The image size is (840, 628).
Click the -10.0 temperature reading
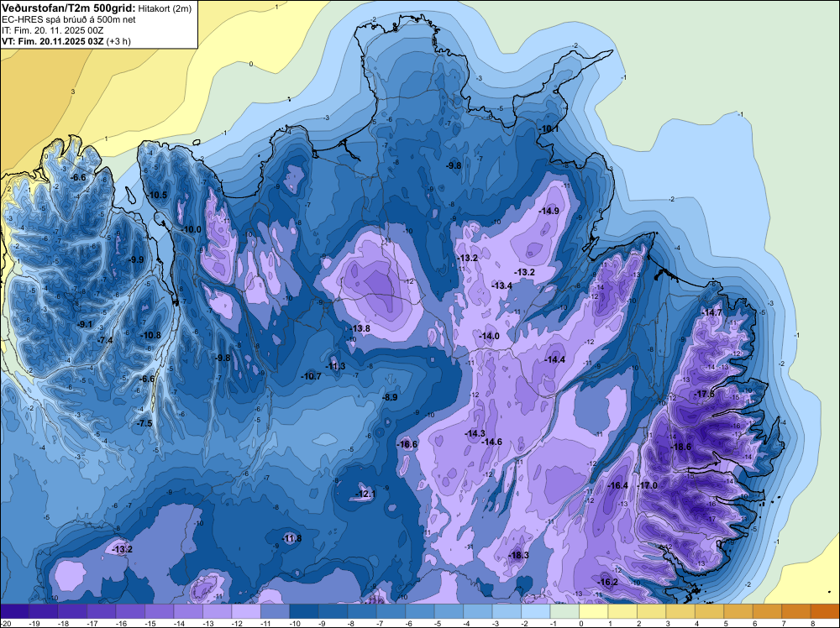pyautogui.click(x=192, y=229)
